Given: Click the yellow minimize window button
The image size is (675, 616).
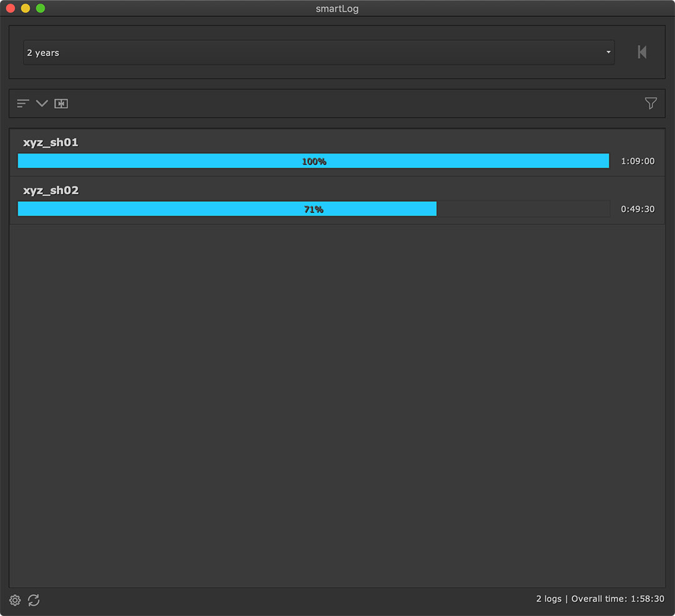Looking at the screenshot, I should (26, 9).
